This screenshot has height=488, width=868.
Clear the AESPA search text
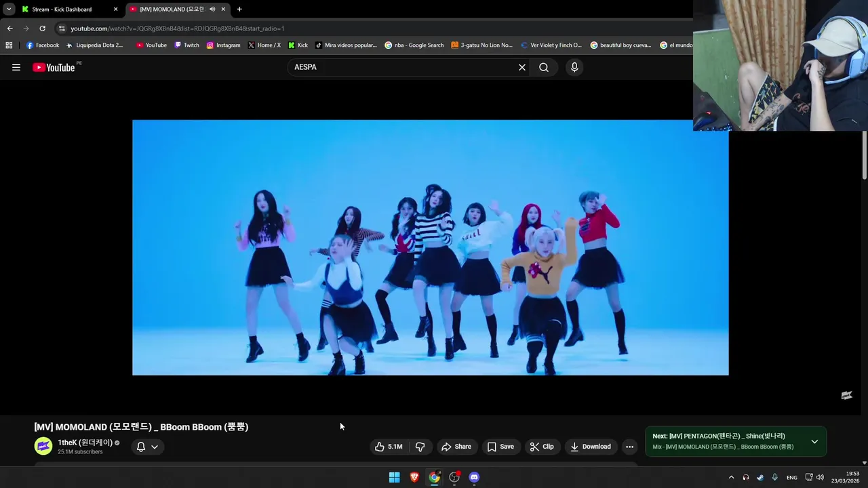522,67
